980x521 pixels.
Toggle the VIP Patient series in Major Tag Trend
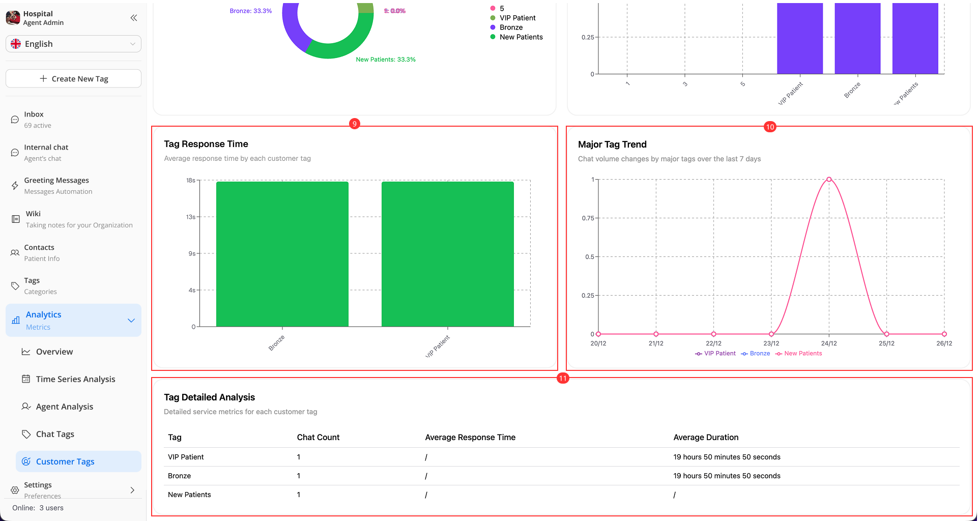click(x=715, y=353)
